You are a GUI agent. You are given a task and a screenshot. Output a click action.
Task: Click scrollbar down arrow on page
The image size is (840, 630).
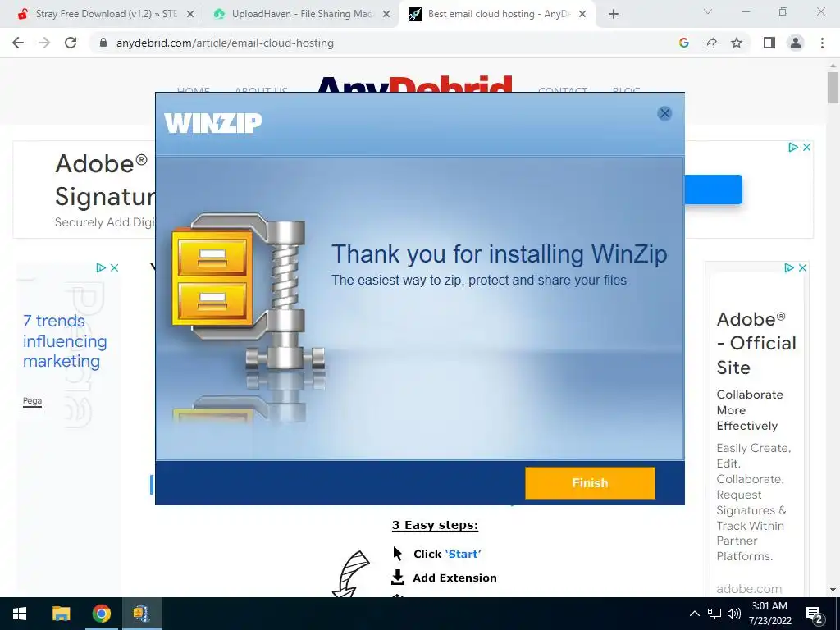[x=833, y=590]
